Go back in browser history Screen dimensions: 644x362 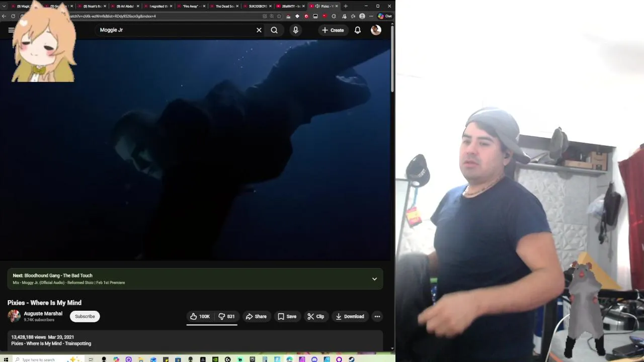(4, 16)
